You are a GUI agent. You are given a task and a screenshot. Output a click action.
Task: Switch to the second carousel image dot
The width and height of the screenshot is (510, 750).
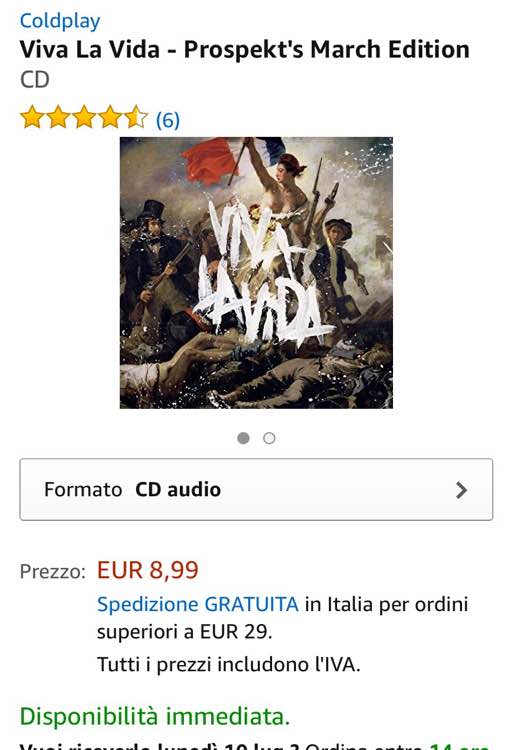pos(269,438)
